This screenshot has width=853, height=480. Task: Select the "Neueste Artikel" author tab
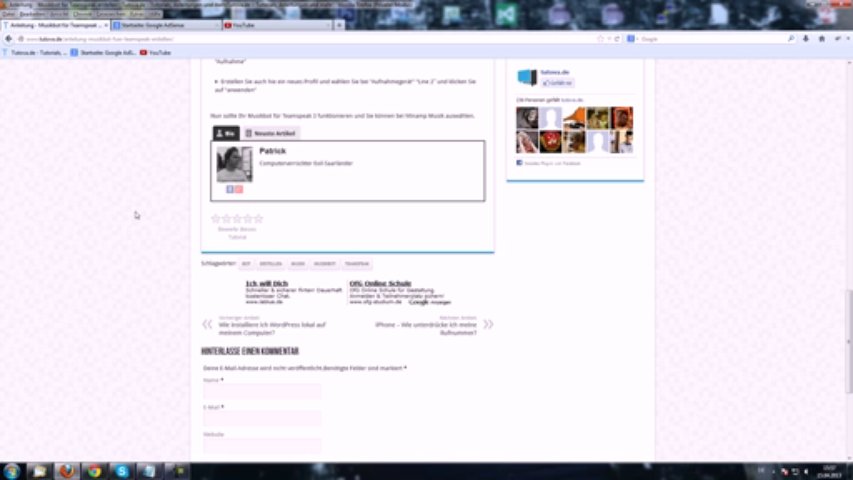click(269, 133)
